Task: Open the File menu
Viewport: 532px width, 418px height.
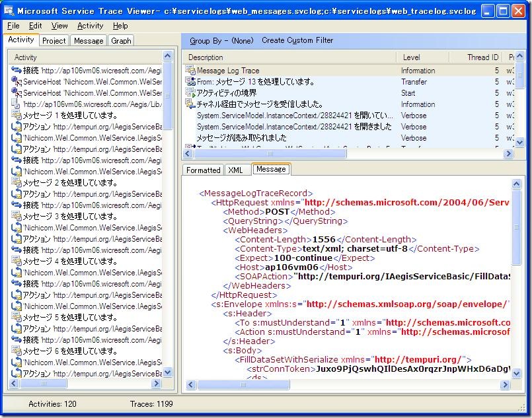Action: (x=13, y=26)
